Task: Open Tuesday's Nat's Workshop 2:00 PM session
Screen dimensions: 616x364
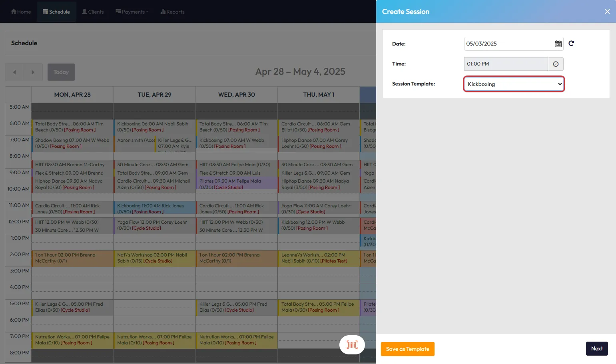Action: [154, 258]
